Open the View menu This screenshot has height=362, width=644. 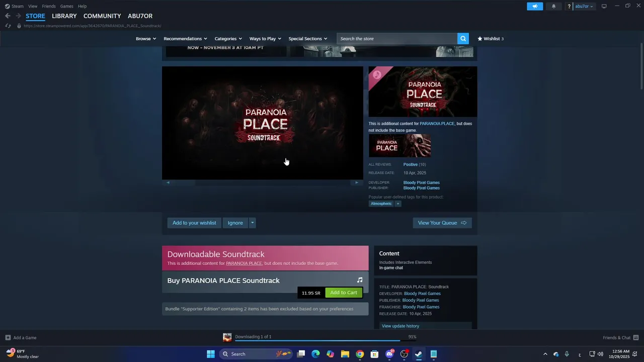[x=33, y=6]
